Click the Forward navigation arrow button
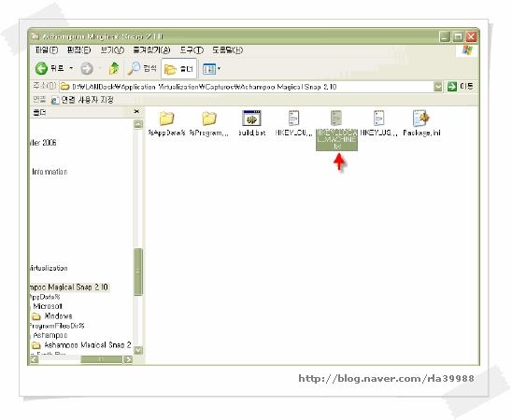This screenshot has width=512, height=420. click(87, 68)
